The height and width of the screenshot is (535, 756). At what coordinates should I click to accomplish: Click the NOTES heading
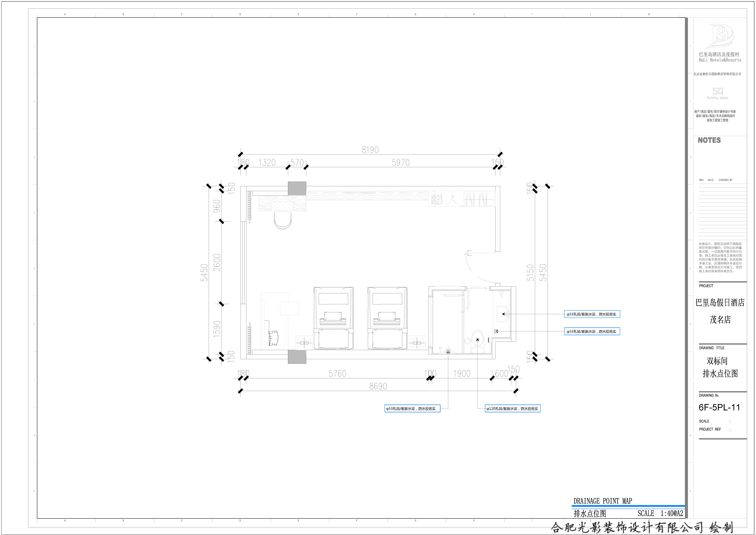click(x=709, y=140)
